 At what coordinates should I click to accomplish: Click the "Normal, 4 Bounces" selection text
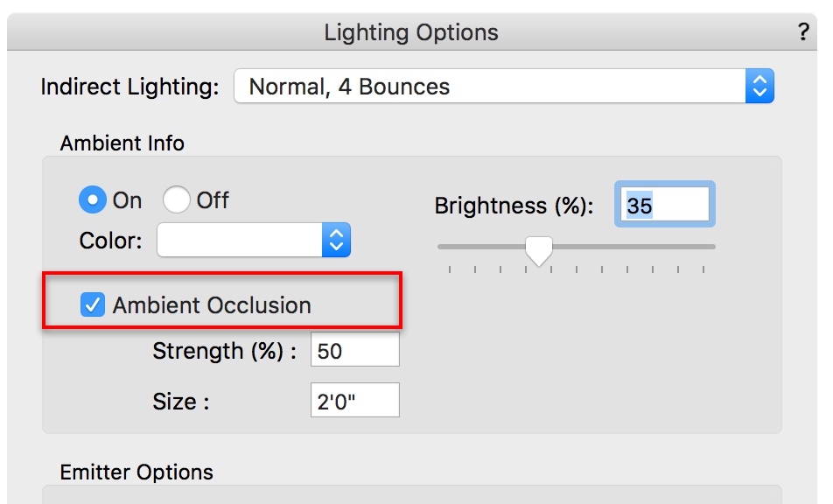(349, 87)
